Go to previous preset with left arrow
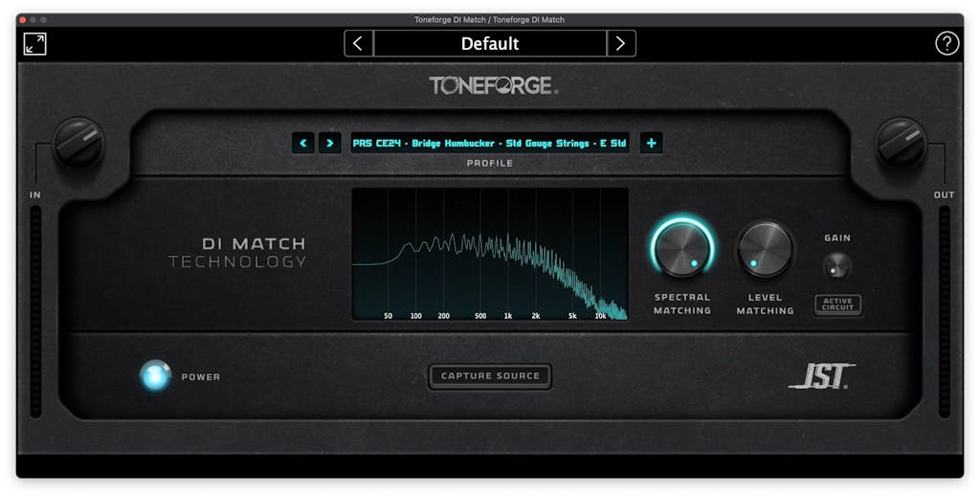The width and height of the screenshot is (980, 497). click(x=359, y=44)
